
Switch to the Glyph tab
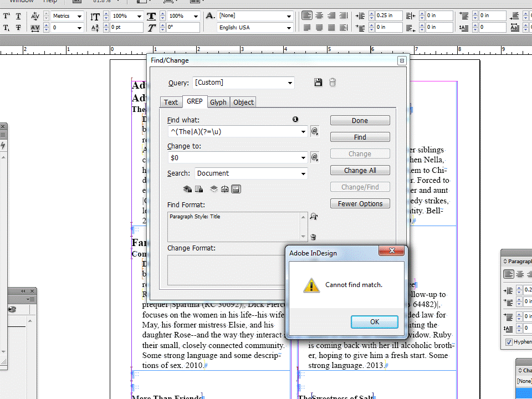tap(218, 102)
